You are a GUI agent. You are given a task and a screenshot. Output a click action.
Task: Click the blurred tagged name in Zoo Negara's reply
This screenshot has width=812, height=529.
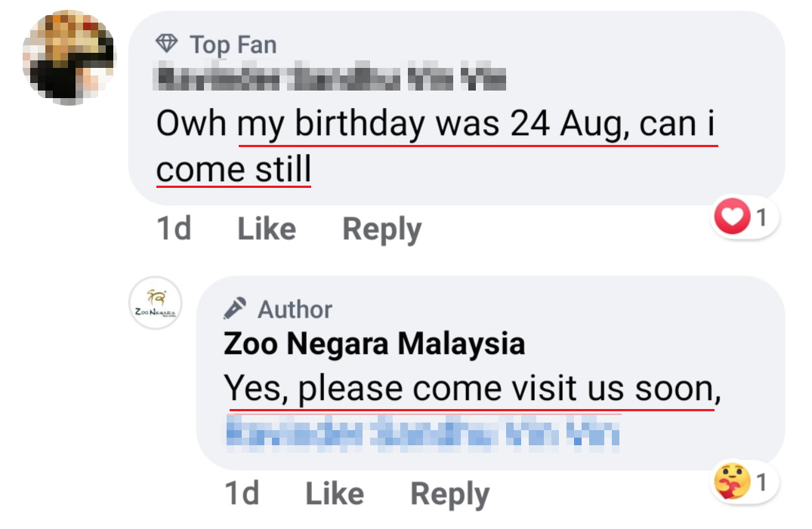[x=422, y=433]
